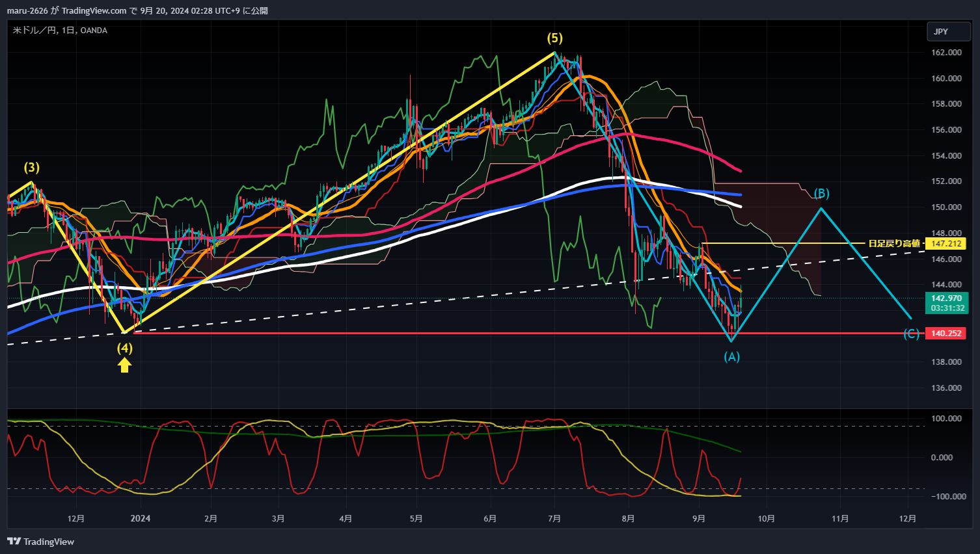Click the 138.000 price axis label
This screenshot has width=980, height=554.
pos(946,362)
